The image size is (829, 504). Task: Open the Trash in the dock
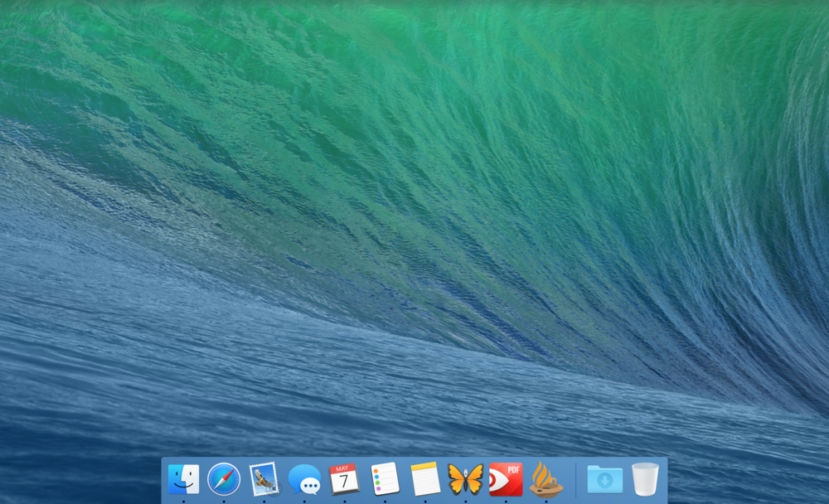(645, 479)
